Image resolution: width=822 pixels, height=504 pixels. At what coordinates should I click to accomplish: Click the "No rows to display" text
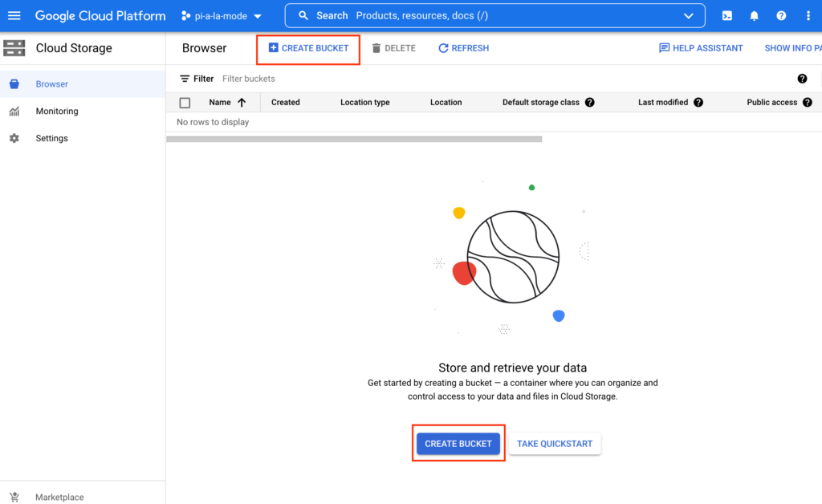click(x=213, y=122)
